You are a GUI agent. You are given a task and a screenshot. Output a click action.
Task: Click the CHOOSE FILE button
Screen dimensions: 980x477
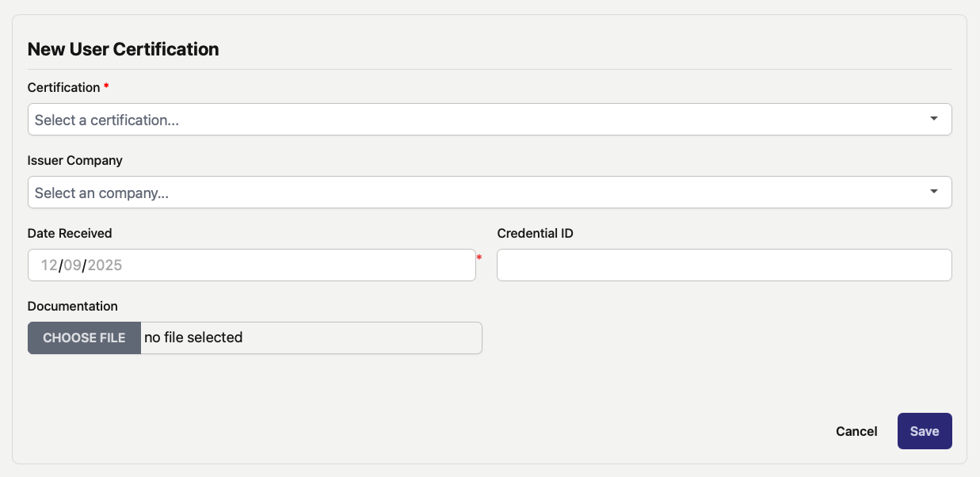pos(84,338)
